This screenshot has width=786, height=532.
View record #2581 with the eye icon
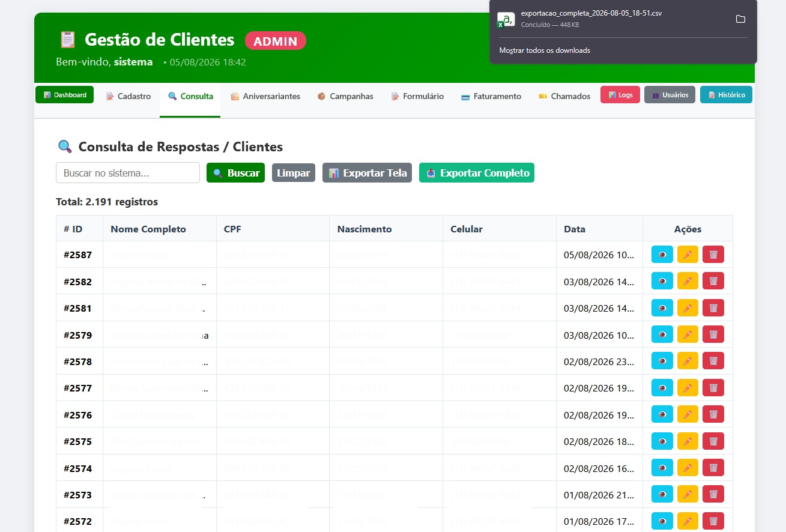(662, 308)
